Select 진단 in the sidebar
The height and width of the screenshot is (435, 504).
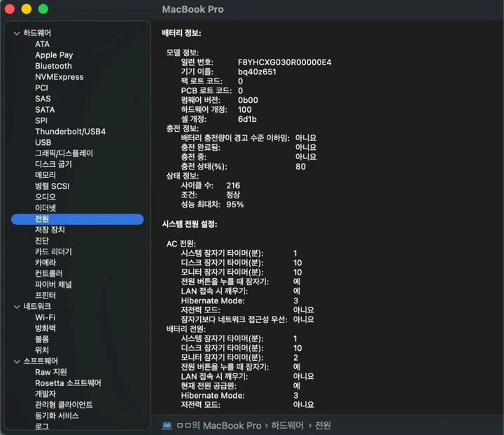(x=42, y=241)
